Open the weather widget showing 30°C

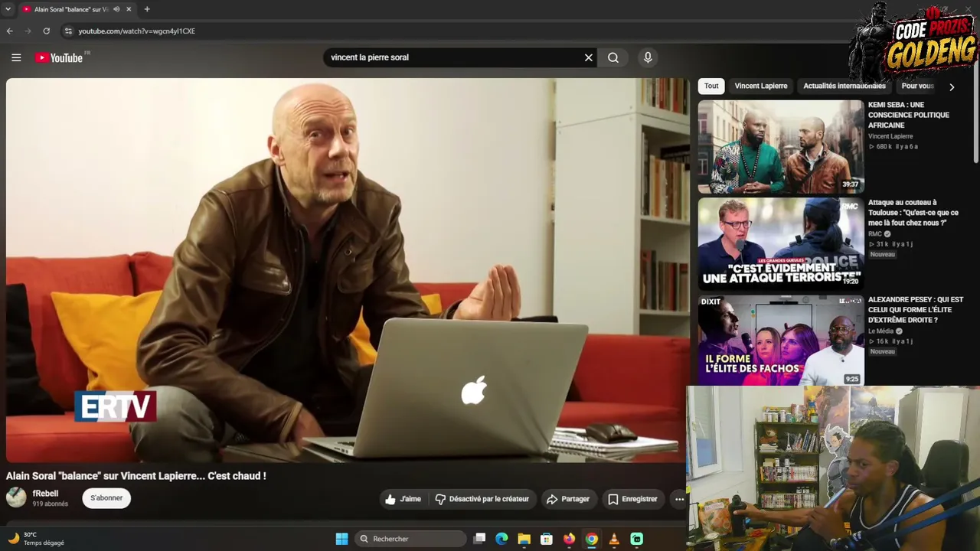pos(36,539)
